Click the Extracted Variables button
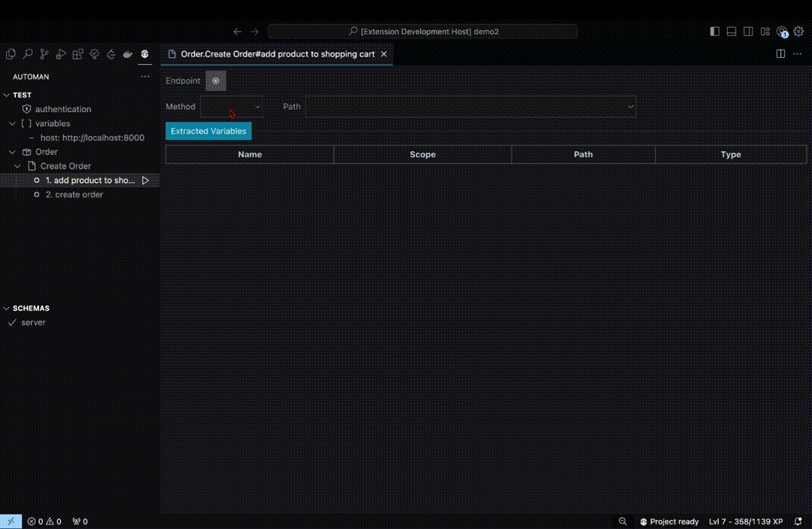This screenshot has height=529, width=812. point(208,130)
